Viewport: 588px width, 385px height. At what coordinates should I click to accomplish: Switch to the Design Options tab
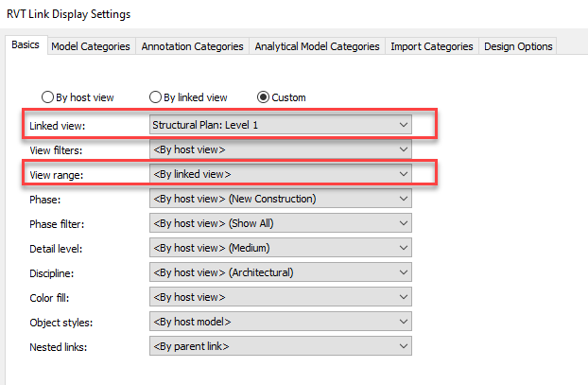517,46
